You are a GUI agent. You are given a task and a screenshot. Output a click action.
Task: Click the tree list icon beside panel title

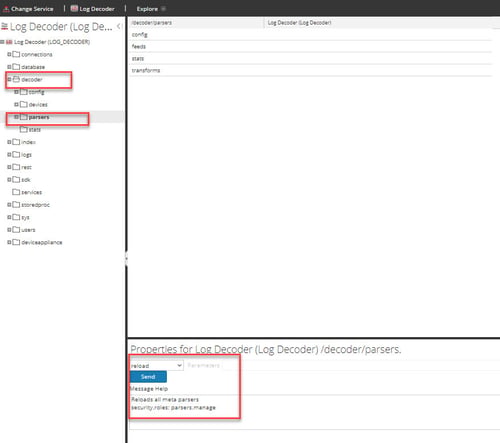click(4, 26)
